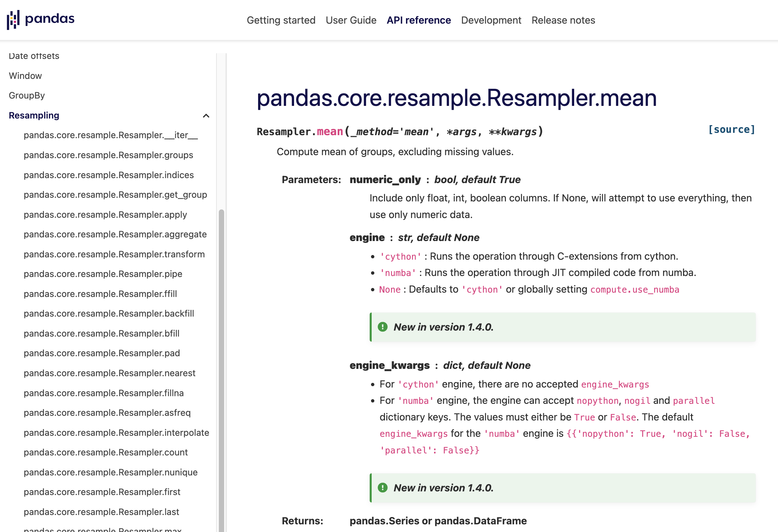Open Resampler.nearest sidebar link
This screenshot has width=778, height=532.
point(110,373)
